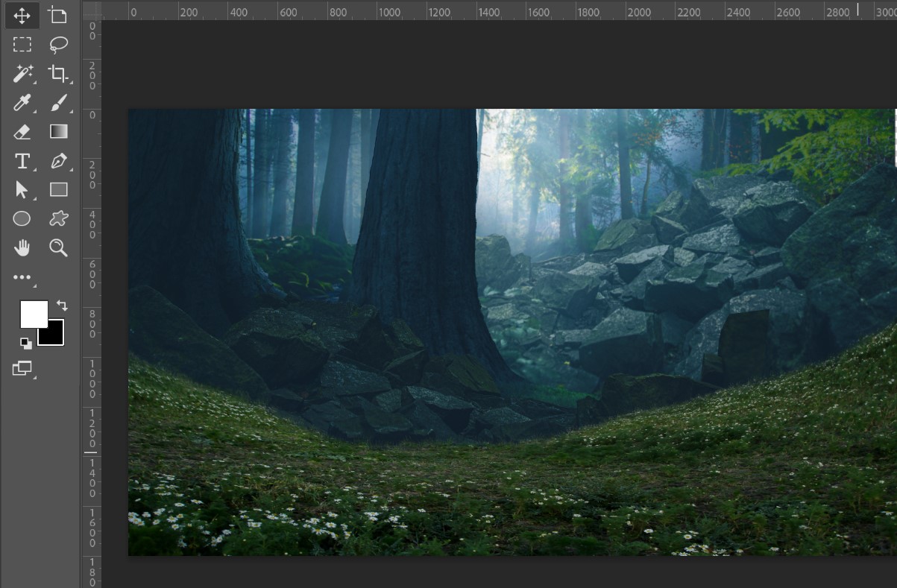897x588 pixels.
Task: Choose the Pen tool
Action: click(58, 161)
